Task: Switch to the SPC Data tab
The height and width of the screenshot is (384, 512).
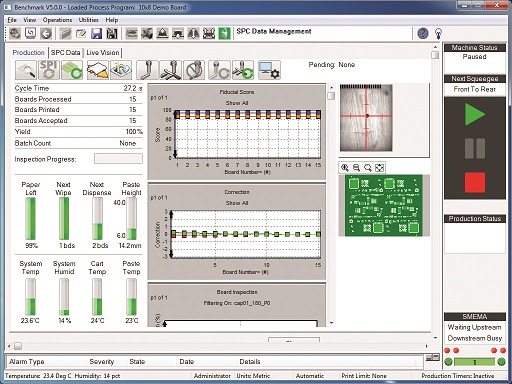Action: pos(65,53)
